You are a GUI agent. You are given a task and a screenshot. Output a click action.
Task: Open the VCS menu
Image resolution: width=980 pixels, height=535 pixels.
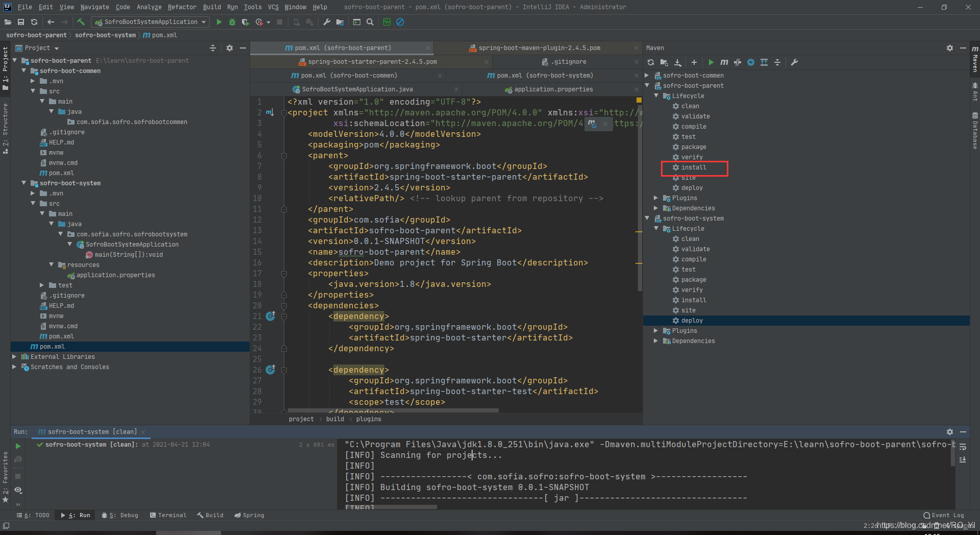(x=273, y=7)
